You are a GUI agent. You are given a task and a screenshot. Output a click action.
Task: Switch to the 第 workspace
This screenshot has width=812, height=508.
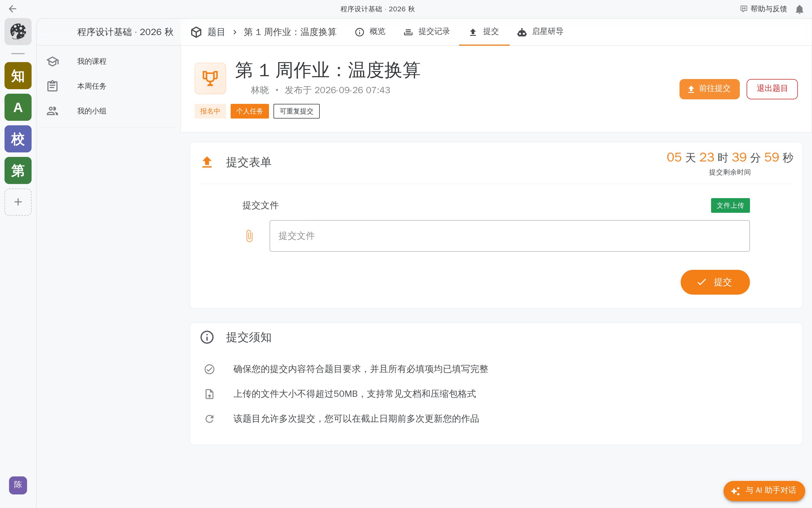[x=18, y=170]
